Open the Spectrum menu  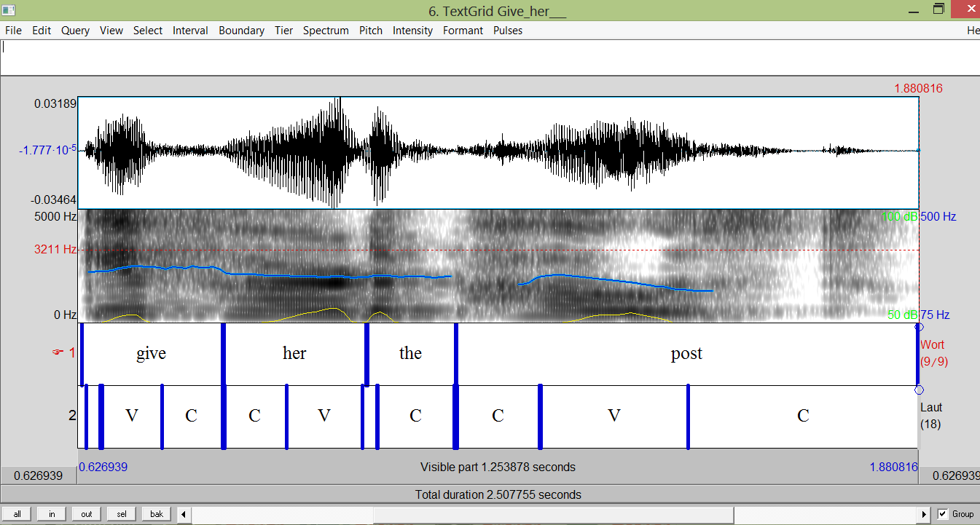[x=326, y=31]
